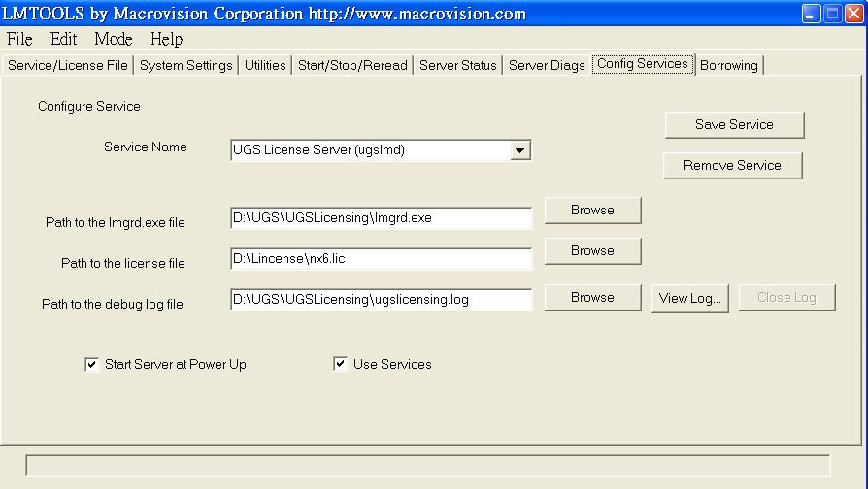Click the lmgrd.exe path input field
This screenshot has height=489, width=868.
381,218
